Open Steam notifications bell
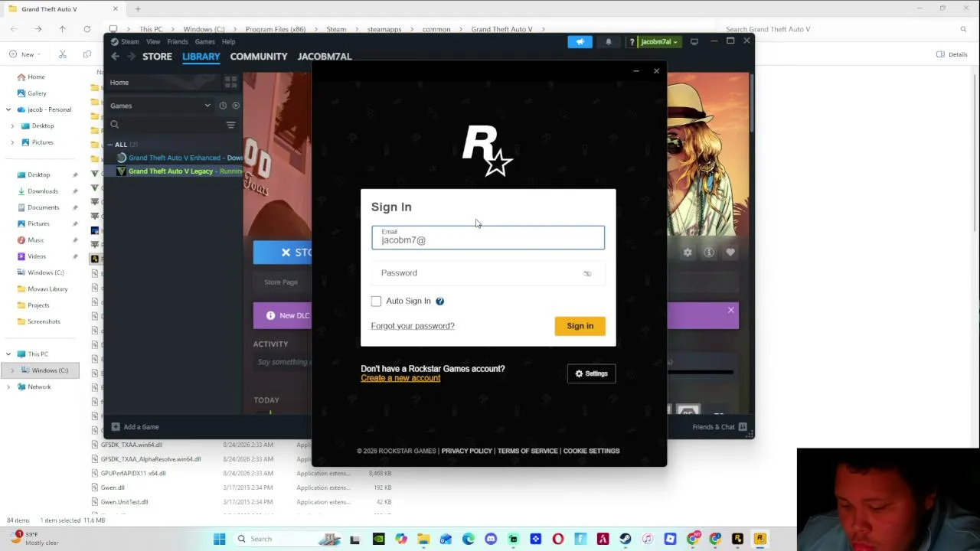The height and width of the screenshot is (551, 980). click(609, 42)
